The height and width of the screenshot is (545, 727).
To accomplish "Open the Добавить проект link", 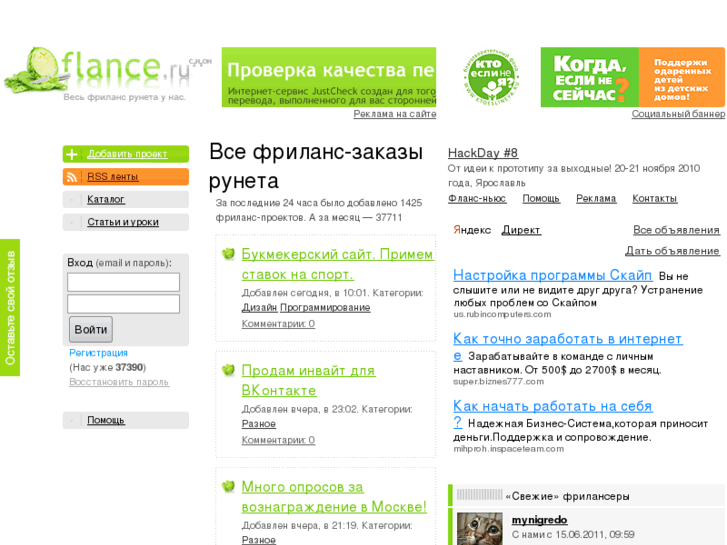I will click(127, 154).
